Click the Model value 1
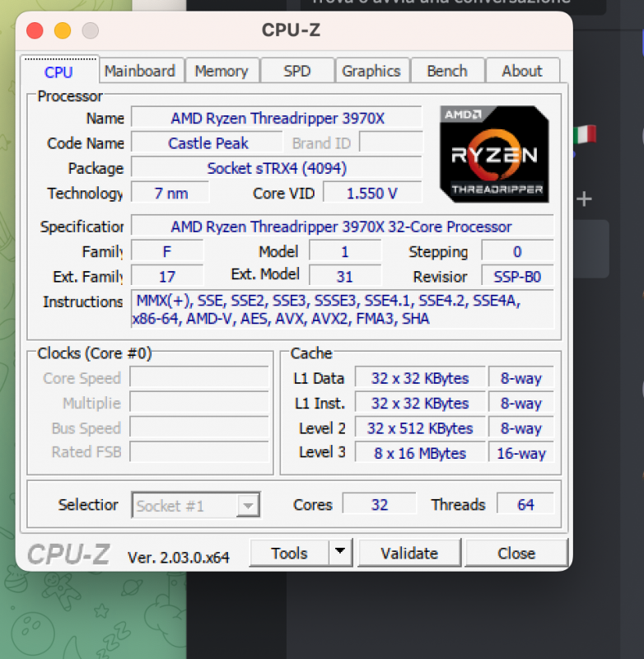 click(x=345, y=252)
